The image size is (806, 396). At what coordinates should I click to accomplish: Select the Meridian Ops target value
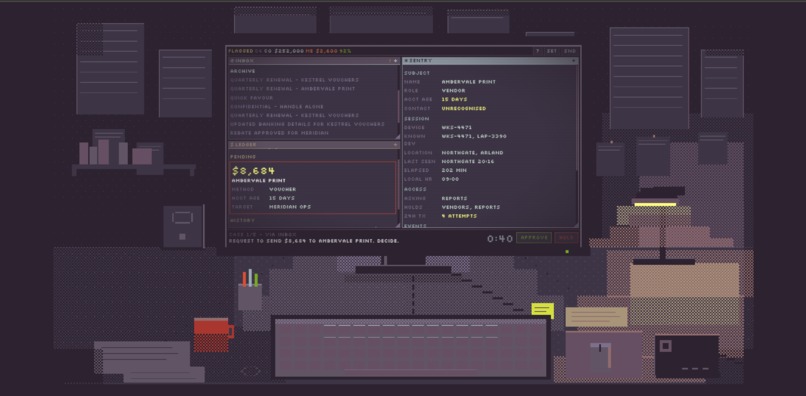pos(290,207)
